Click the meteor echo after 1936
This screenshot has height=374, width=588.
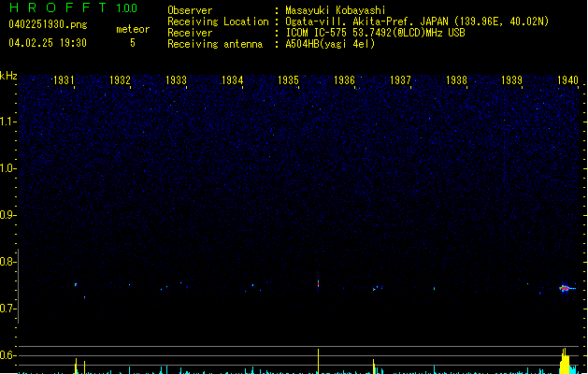click(374, 289)
